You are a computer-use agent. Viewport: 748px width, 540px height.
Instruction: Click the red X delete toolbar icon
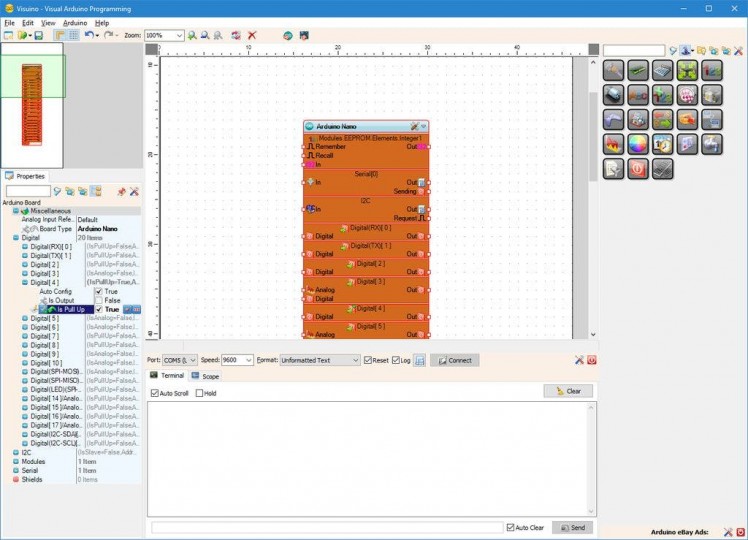click(252, 35)
